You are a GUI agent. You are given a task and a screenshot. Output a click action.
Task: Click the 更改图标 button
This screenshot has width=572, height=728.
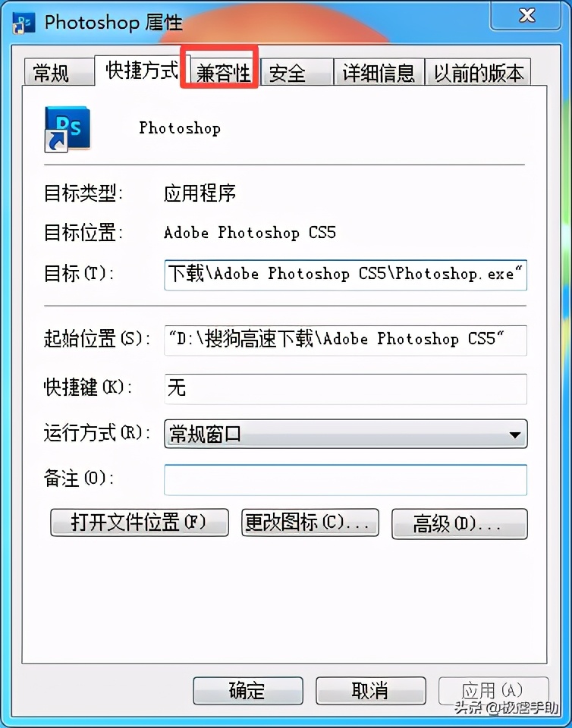tap(310, 522)
